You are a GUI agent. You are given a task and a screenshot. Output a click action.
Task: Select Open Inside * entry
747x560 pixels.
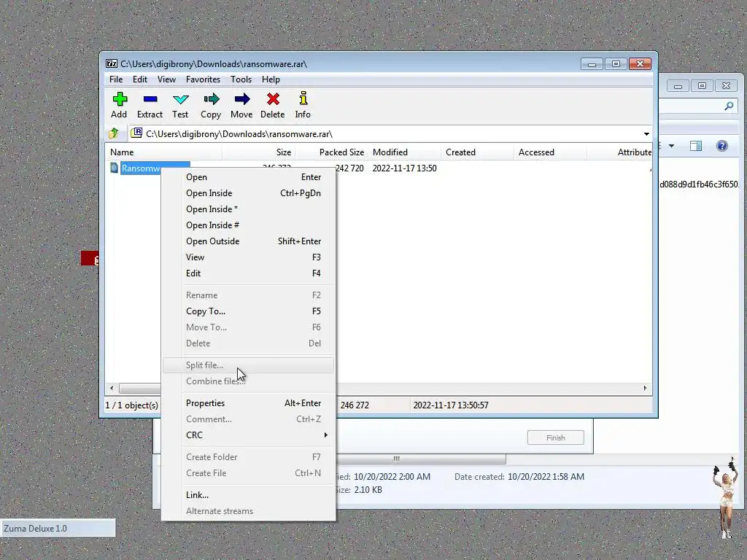tap(248, 209)
